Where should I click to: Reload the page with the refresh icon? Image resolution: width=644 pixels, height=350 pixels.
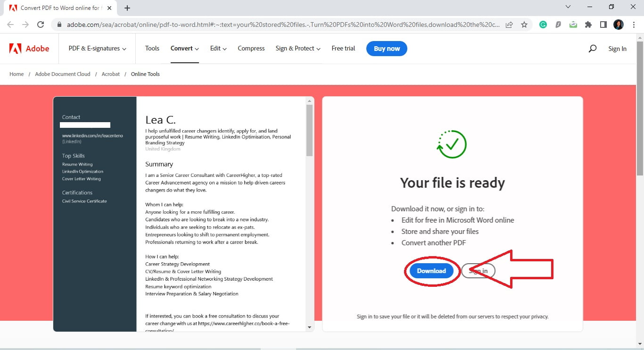41,25
